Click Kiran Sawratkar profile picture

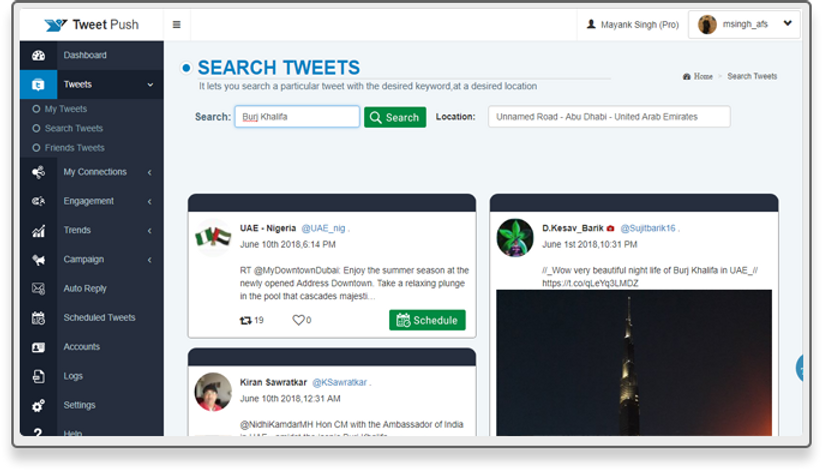pyautogui.click(x=213, y=391)
